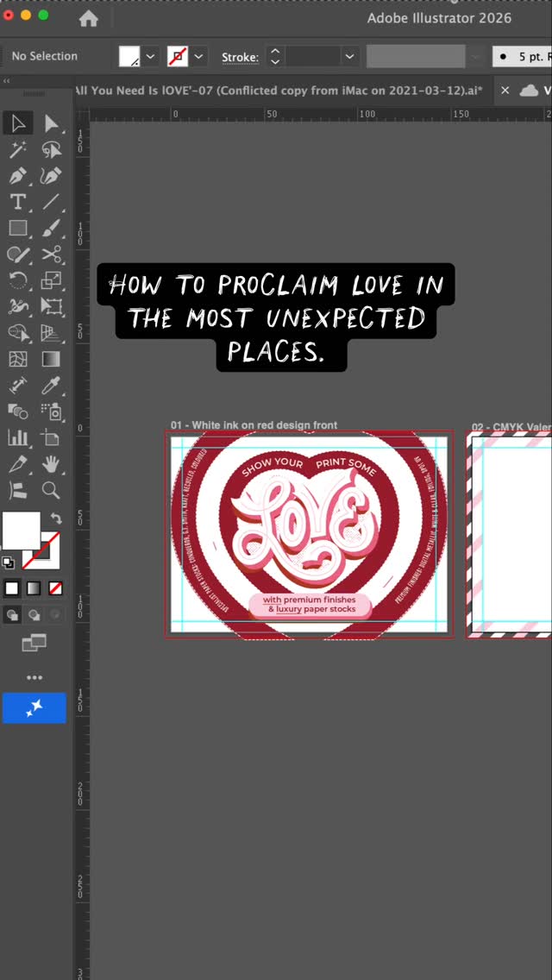Open the stroke color dropdown arrow
This screenshot has width=552, height=980.
coord(199,56)
